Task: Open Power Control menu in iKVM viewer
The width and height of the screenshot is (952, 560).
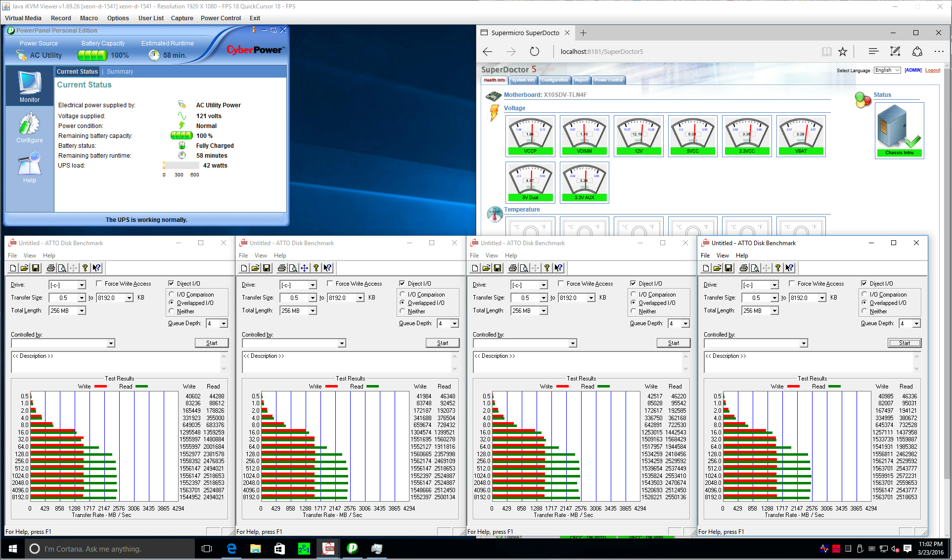Action: [x=221, y=18]
